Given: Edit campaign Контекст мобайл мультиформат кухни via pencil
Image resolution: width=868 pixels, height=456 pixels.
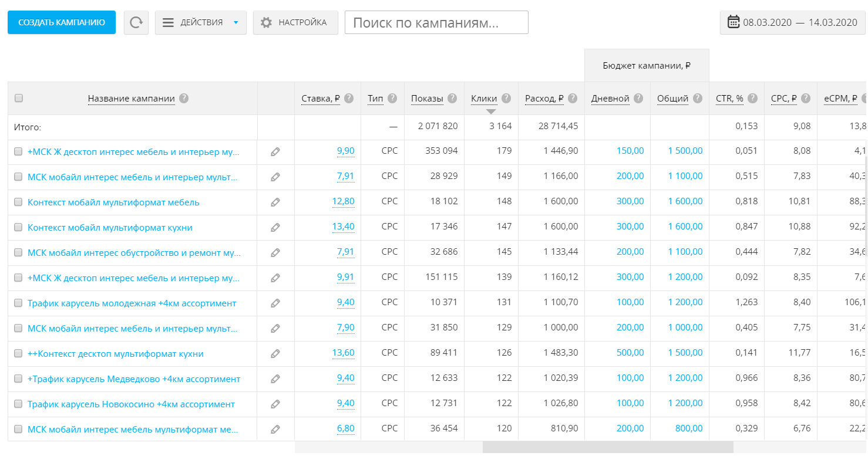Looking at the screenshot, I should click(x=275, y=227).
